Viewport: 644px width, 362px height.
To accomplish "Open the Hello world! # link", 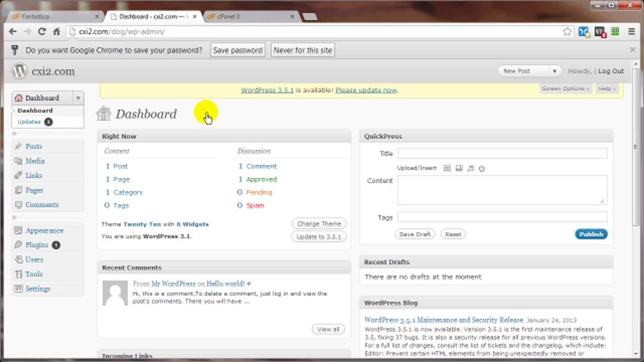I will 228,284.
